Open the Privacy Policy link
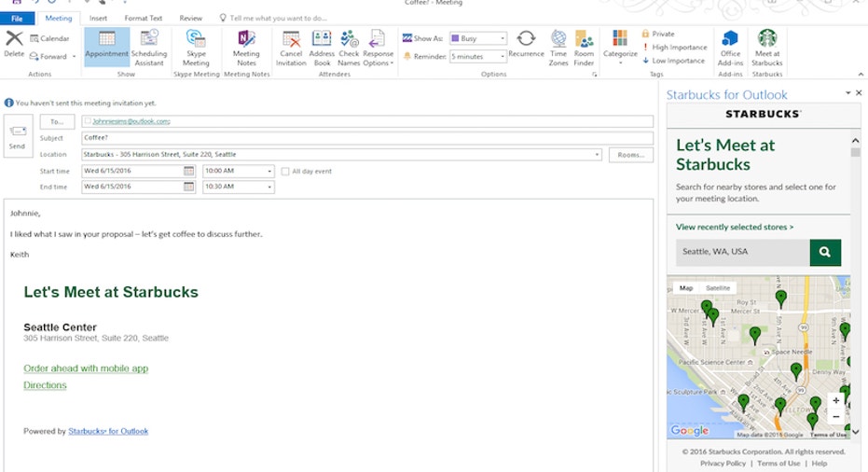This screenshot has width=868, height=472. [x=723, y=463]
